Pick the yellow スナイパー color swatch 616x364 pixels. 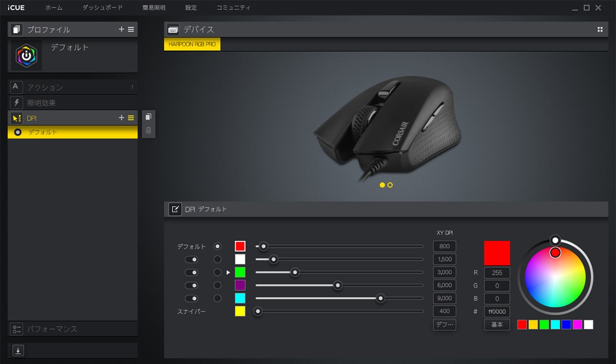coord(240,311)
